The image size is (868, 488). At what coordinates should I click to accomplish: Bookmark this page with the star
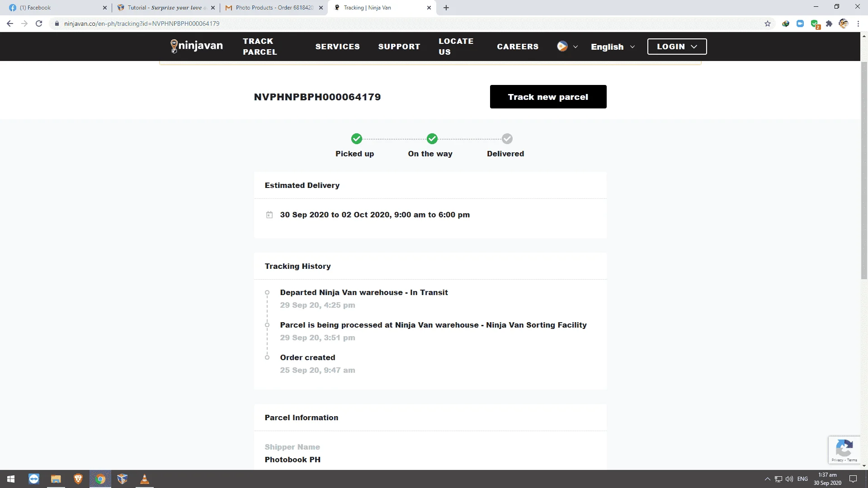(768, 23)
